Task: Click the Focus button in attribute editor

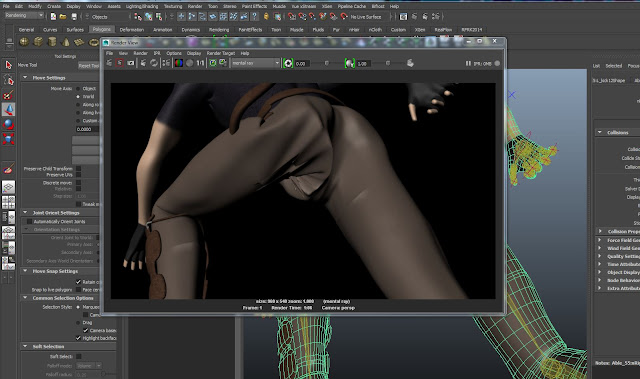Action: pos(633,66)
